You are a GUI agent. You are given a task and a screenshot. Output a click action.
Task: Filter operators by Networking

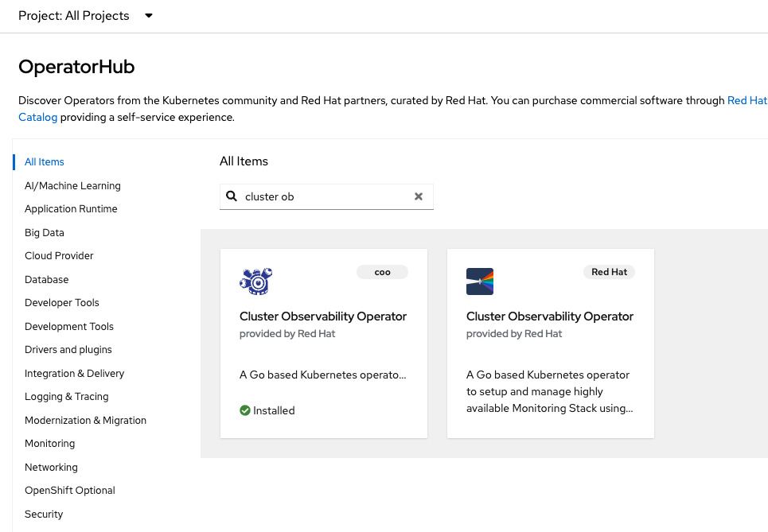(51, 468)
